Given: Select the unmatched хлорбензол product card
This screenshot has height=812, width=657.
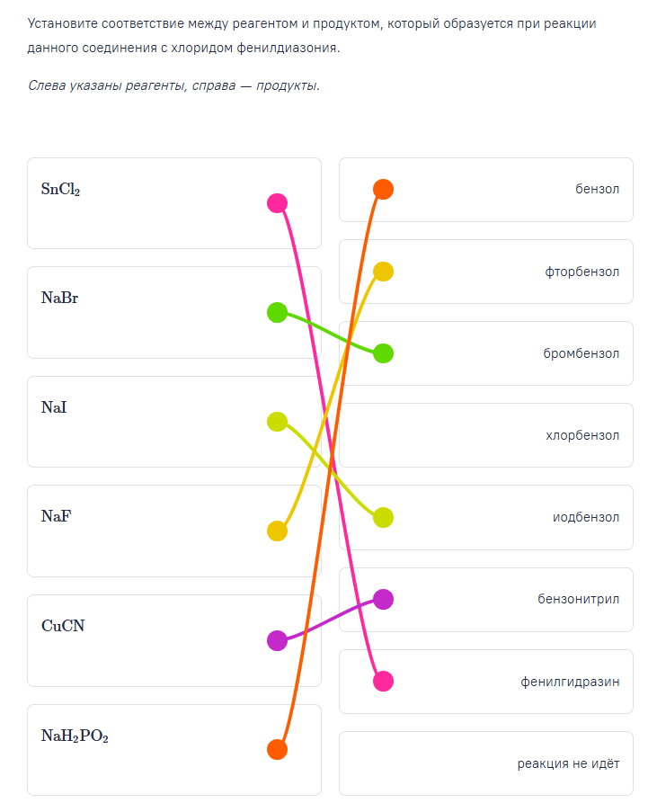Looking at the screenshot, I should click(485, 435).
